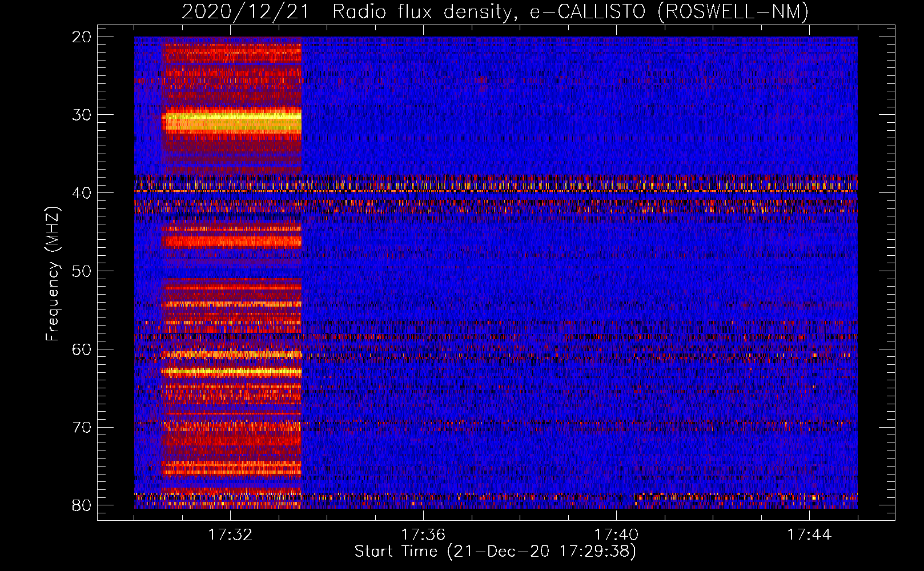Screen dimensions: 924x571
Task: Click the 70 frequency tick label
Action: [83, 428]
